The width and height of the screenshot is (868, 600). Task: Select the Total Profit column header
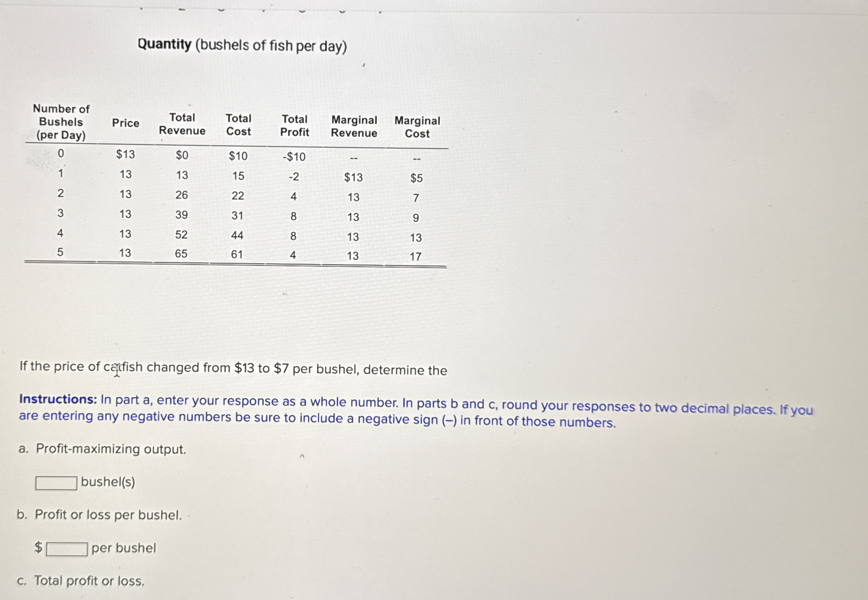295,124
